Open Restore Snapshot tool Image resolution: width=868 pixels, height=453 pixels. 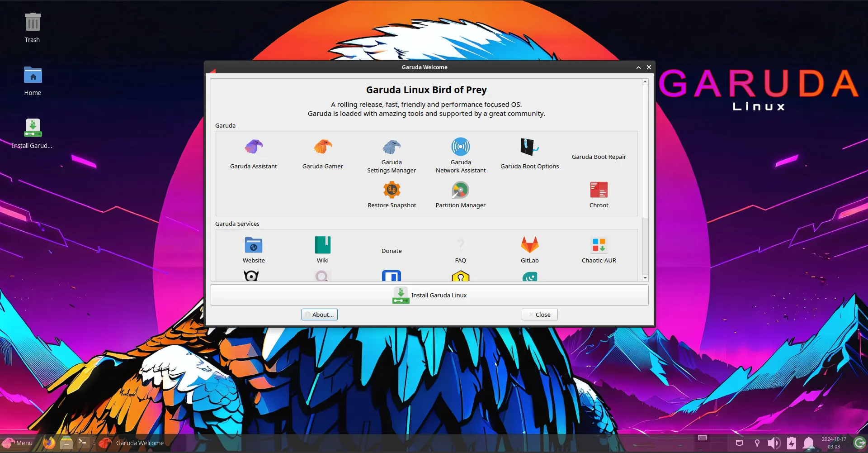pos(392,195)
